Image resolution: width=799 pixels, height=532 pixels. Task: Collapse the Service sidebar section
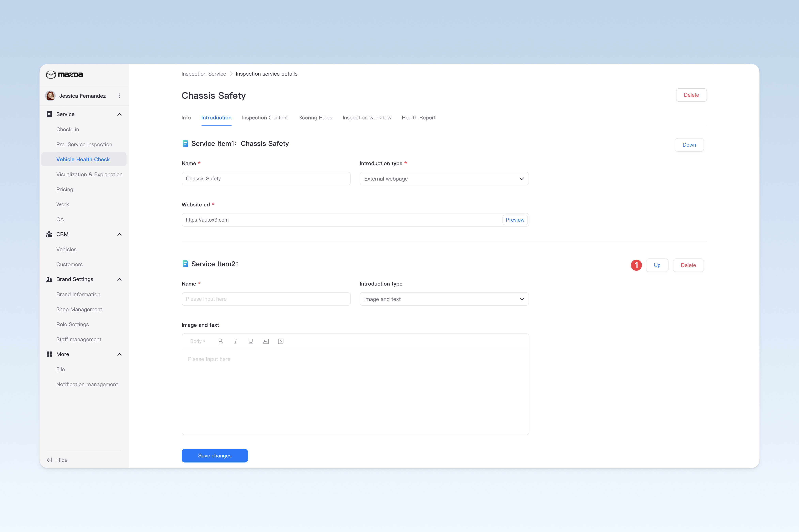(119, 114)
